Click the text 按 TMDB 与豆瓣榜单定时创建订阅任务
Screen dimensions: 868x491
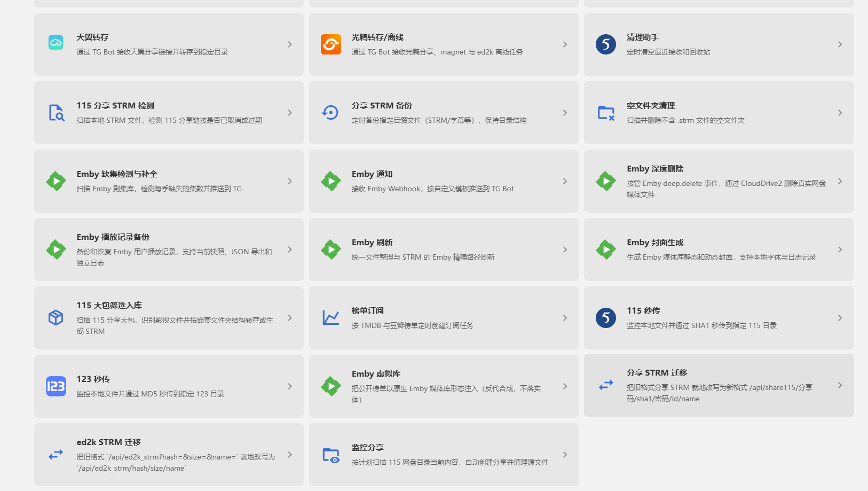[x=412, y=325]
